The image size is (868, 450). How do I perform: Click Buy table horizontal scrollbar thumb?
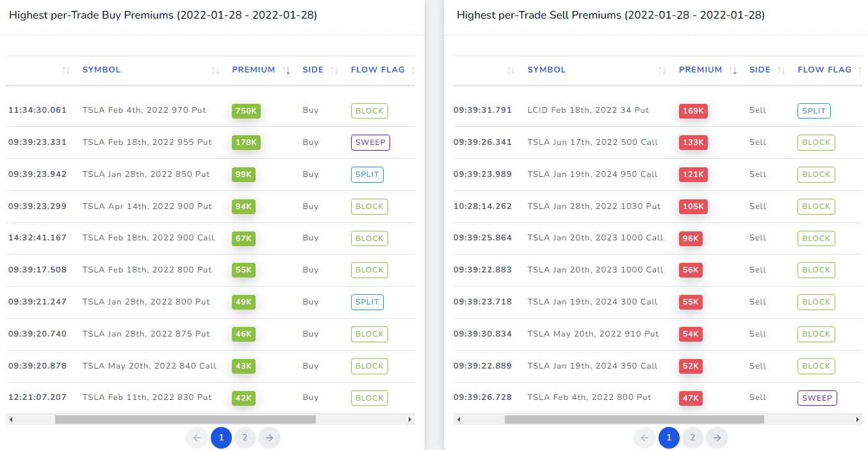(185, 420)
